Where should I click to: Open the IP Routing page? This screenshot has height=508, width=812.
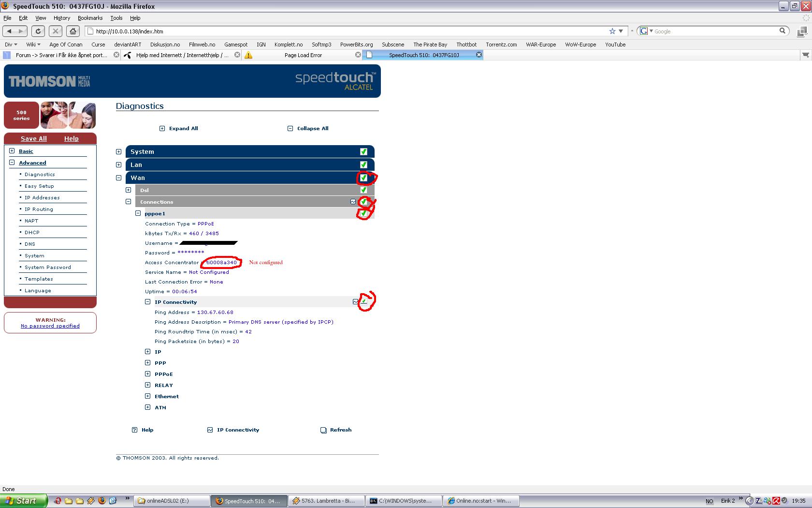tap(39, 209)
